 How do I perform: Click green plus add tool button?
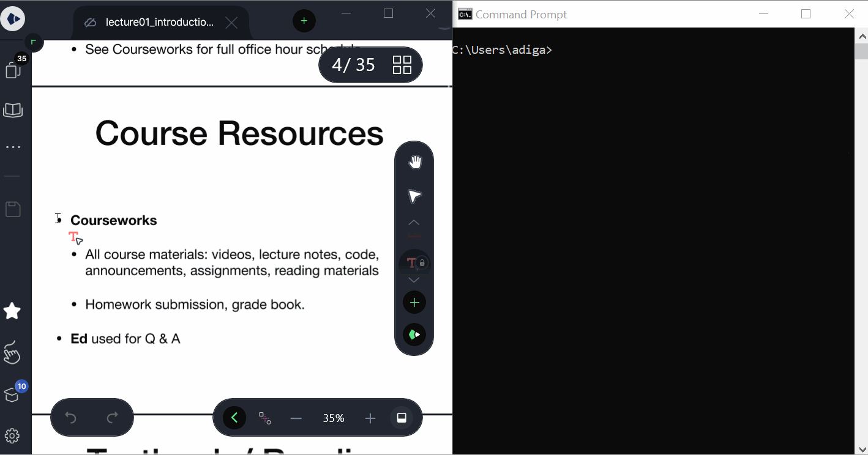pyautogui.click(x=414, y=302)
